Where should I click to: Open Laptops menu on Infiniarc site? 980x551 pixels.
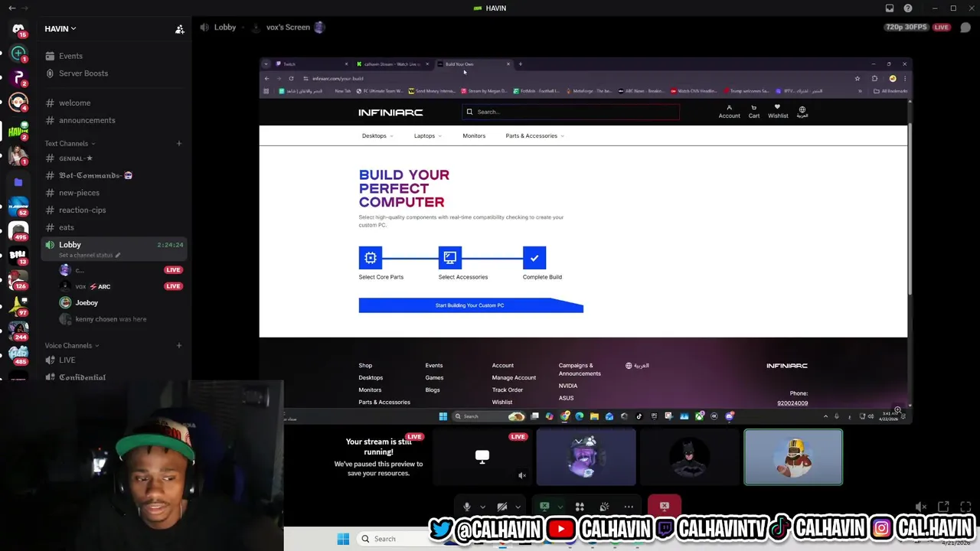point(427,136)
